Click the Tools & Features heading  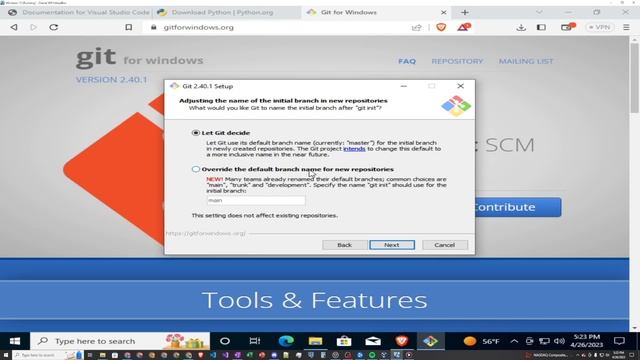coord(314,300)
